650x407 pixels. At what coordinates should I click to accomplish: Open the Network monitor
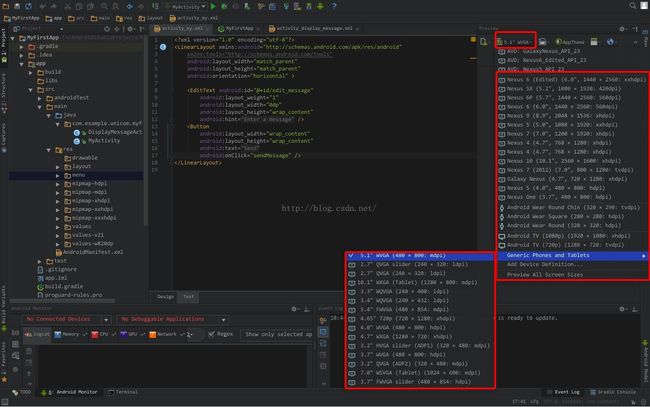pyautogui.click(x=166, y=334)
